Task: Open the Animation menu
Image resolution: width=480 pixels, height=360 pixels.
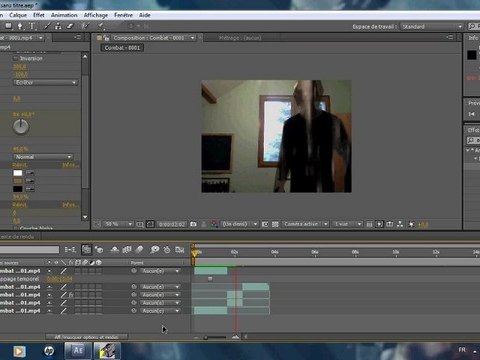Action: pyautogui.click(x=64, y=15)
